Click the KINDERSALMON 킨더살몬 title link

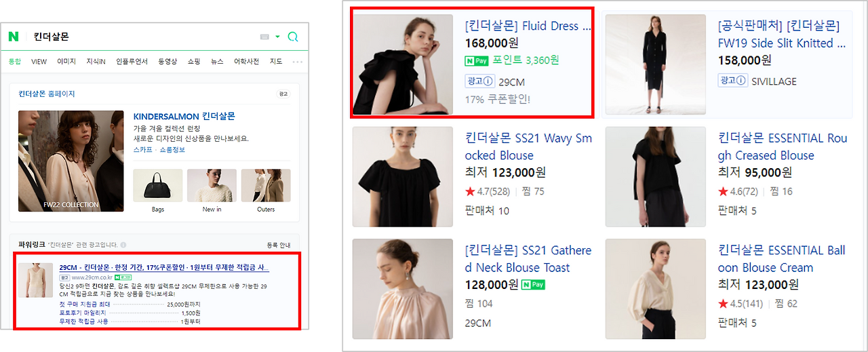click(184, 116)
